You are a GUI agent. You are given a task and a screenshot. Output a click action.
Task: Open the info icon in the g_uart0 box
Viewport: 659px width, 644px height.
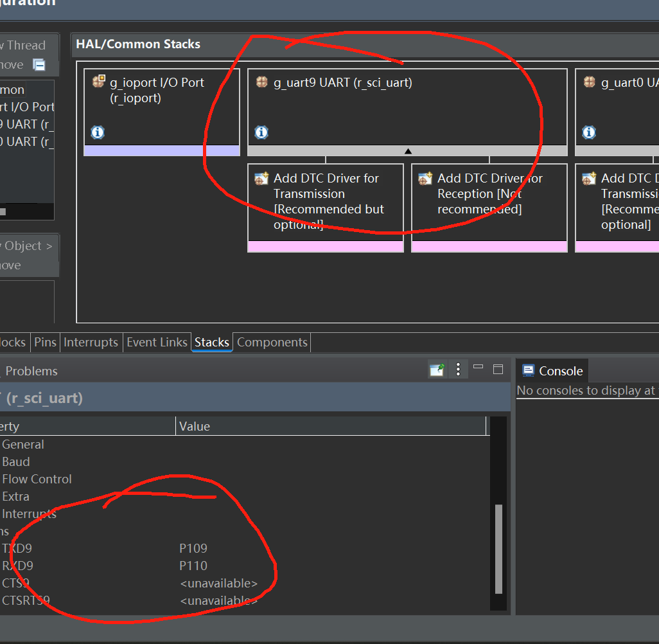point(589,132)
